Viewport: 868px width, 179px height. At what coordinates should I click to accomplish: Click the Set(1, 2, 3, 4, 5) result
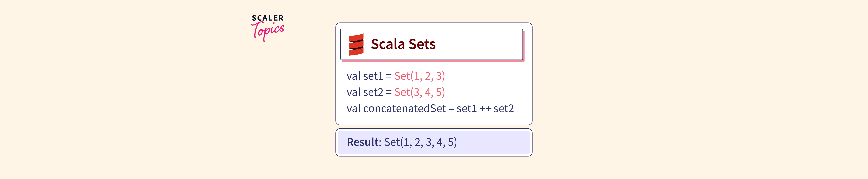420,142
